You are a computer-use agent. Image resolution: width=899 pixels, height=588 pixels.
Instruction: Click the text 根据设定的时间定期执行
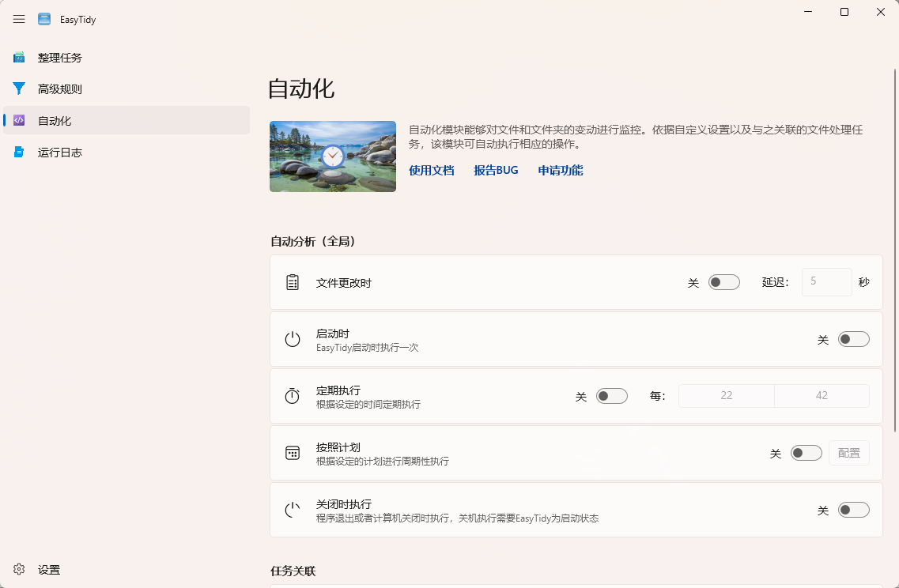pyautogui.click(x=368, y=405)
